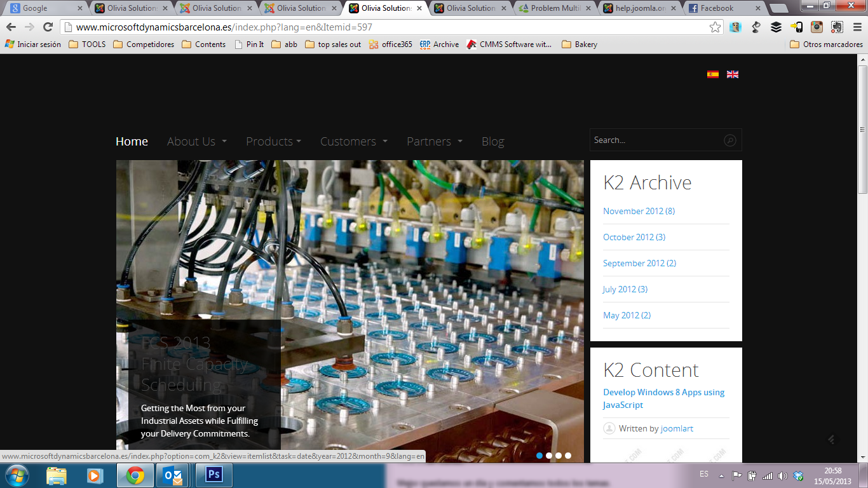Go to the Home menu item
Viewport: 868px width, 488px height.
(x=132, y=142)
